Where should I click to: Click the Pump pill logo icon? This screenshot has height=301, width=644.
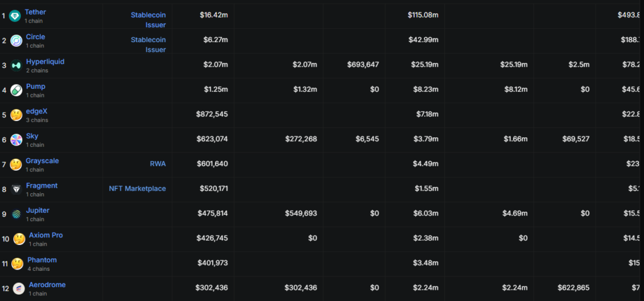[15, 90]
